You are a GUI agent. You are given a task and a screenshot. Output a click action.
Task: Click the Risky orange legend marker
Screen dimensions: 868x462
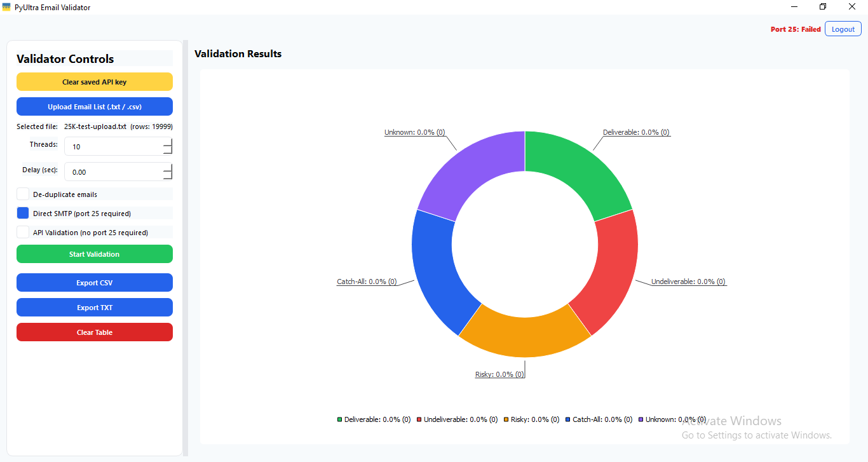coord(506,419)
